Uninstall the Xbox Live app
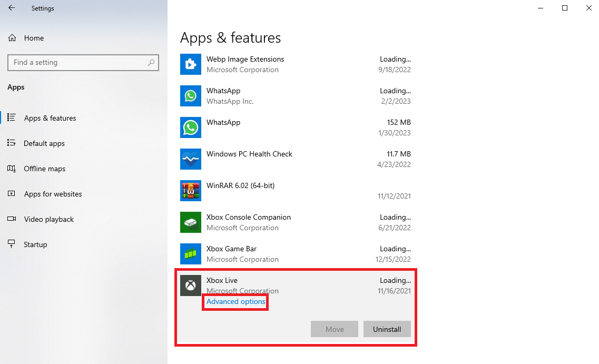The height and width of the screenshot is (364, 599). tap(387, 329)
